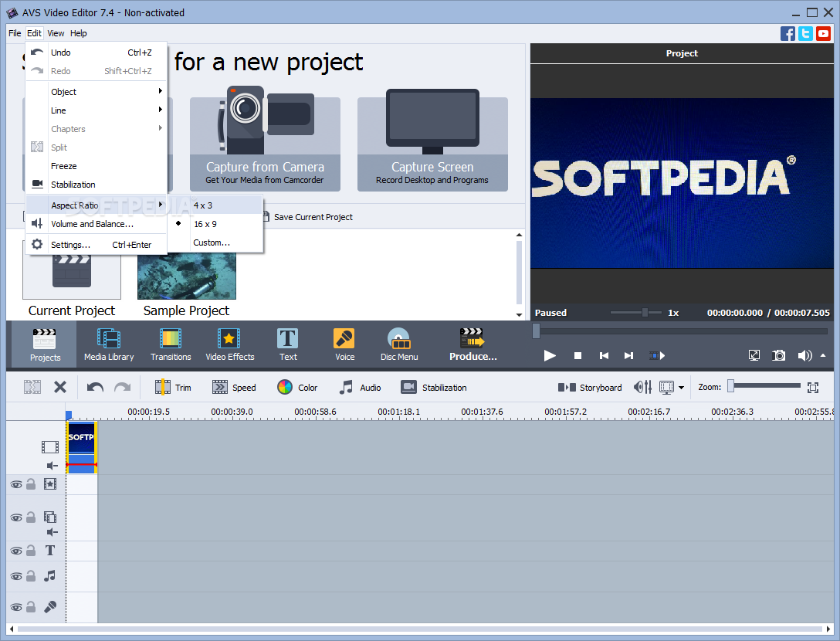
Task: Open the View menu
Action: click(56, 33)
